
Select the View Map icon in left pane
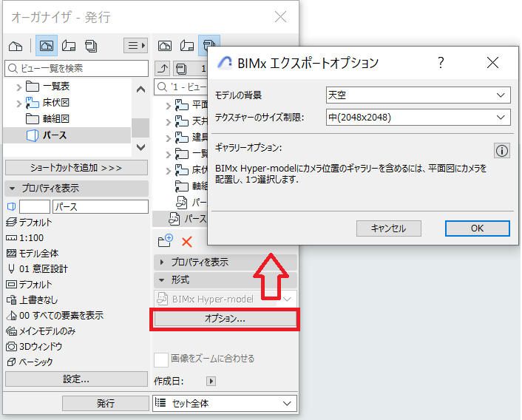(47, 46)
